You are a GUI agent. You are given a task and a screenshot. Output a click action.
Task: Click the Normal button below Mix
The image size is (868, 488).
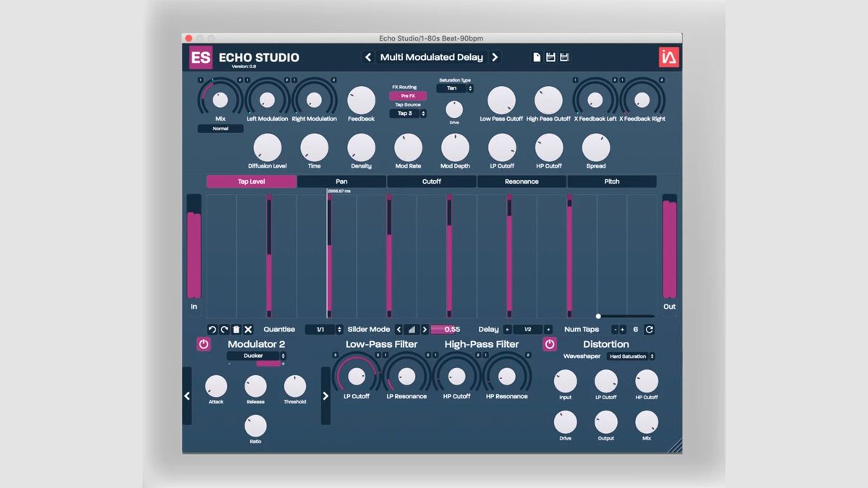pos(221,128)
